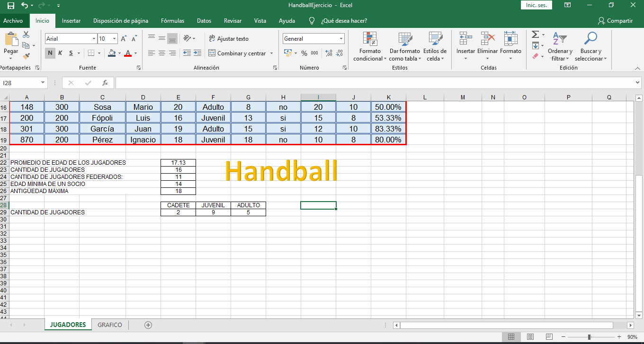
Task: Open the Name Box dropdown arrow
Action: pos(43,83)
